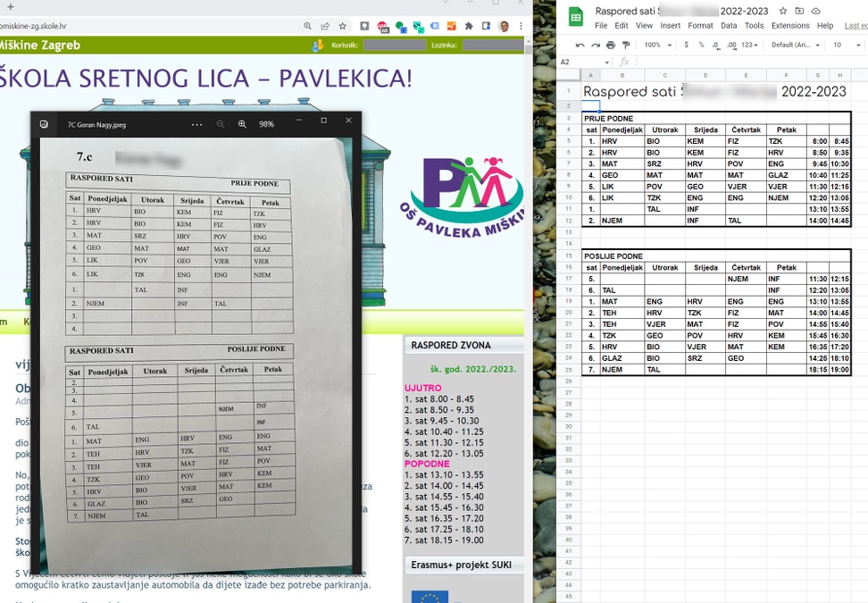Click the Undo arrow in Sheets toolbar
Image resolution: width=868 pixels, height=603 pixels.
pyautogui.click(x=580, y=45)
